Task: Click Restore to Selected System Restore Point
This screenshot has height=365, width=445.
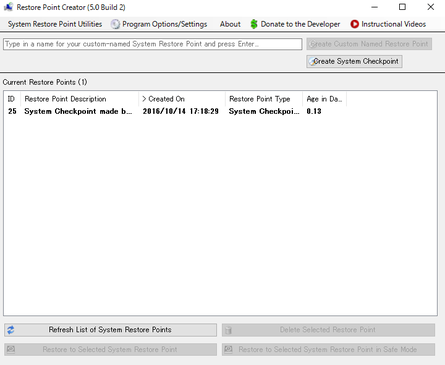Action: pos(110,350)
